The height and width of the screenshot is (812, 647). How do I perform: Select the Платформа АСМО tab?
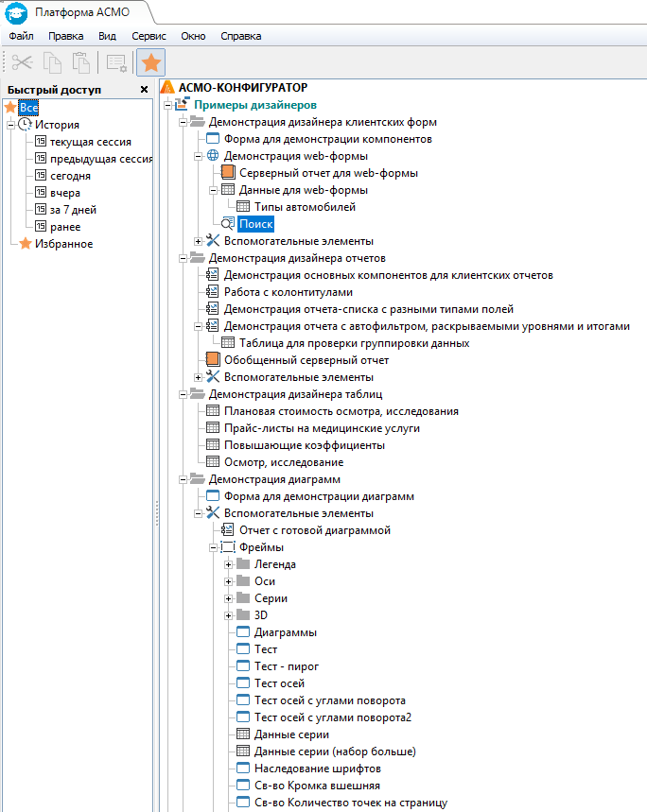[82, 12]
